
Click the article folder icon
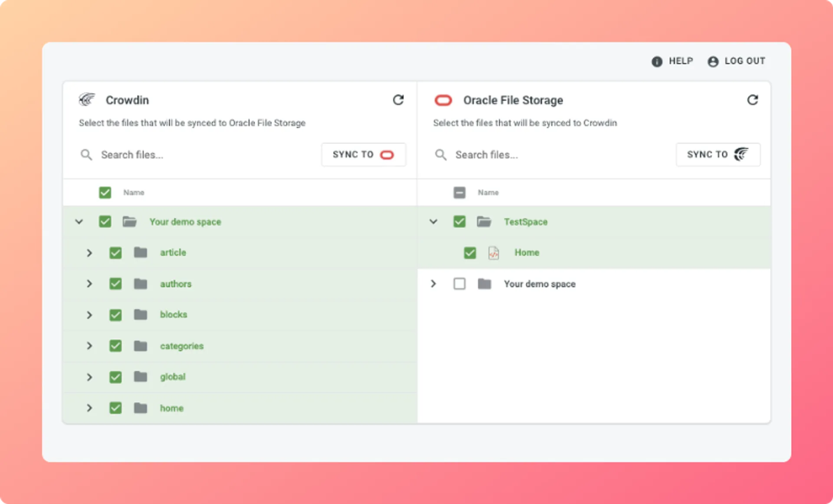point(140,252)
